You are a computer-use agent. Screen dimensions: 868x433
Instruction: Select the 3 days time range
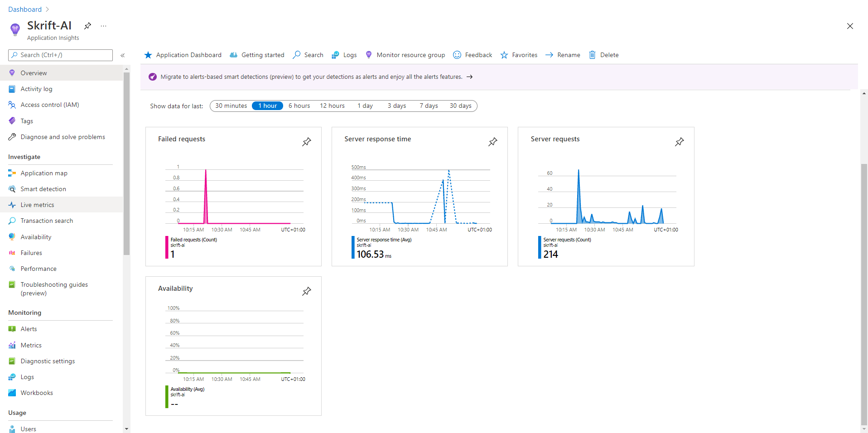pyautogui.click(x=397, y=106)
